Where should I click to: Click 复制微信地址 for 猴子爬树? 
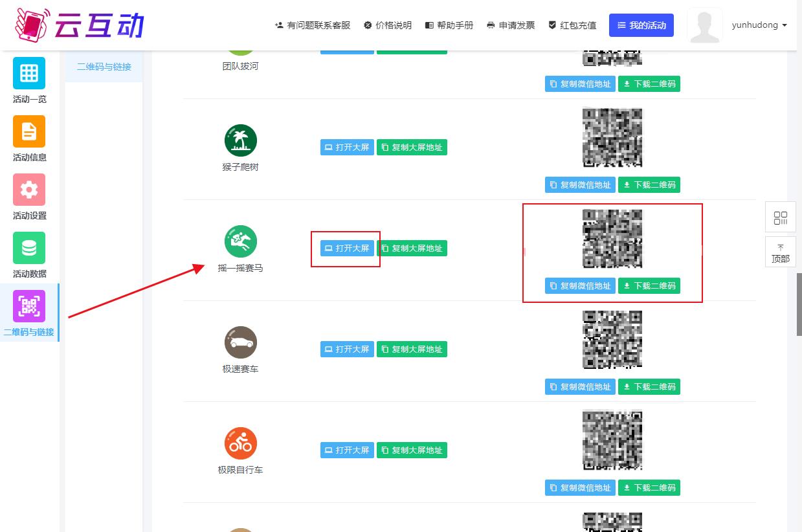point(580,185)
